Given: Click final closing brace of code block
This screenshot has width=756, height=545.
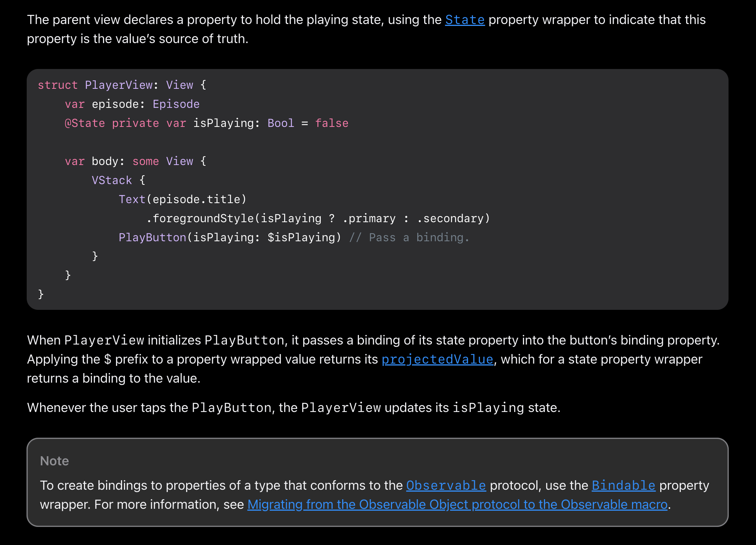Looking at the screenshot, I should coord(41,294).
